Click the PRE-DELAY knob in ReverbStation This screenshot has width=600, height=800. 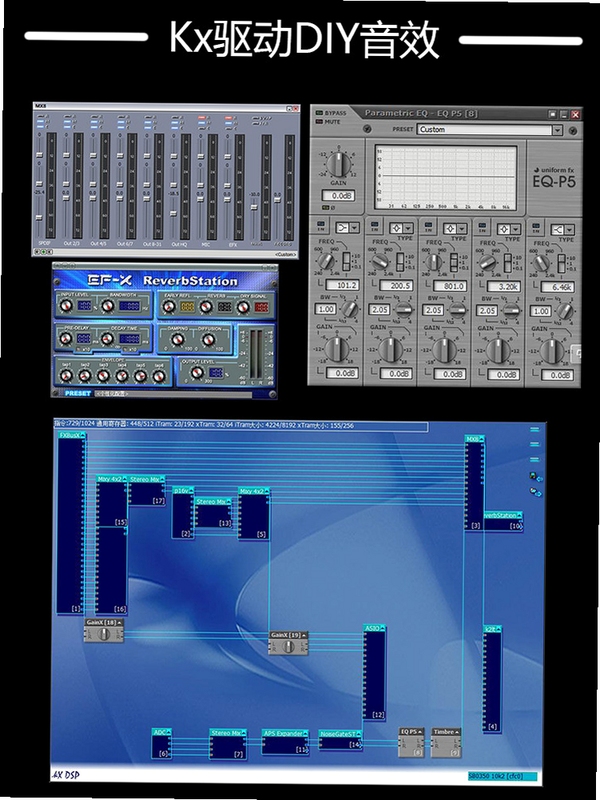65,338
